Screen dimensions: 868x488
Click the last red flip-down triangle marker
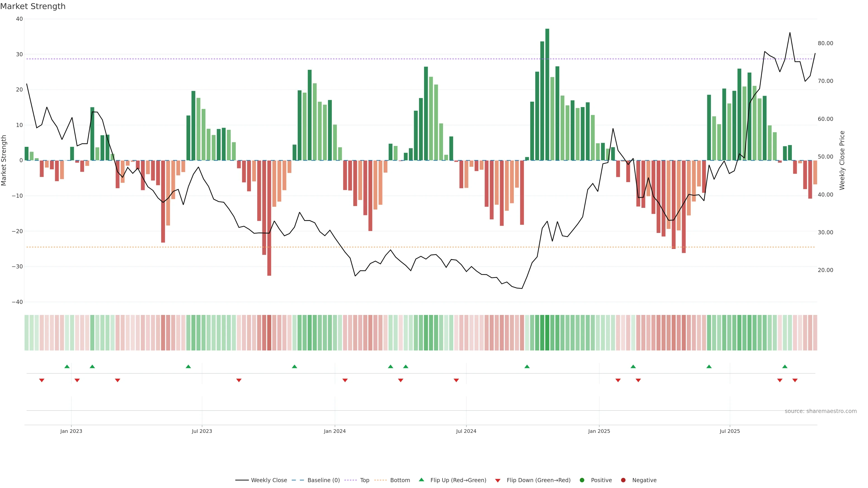click(x=795, y=380)
